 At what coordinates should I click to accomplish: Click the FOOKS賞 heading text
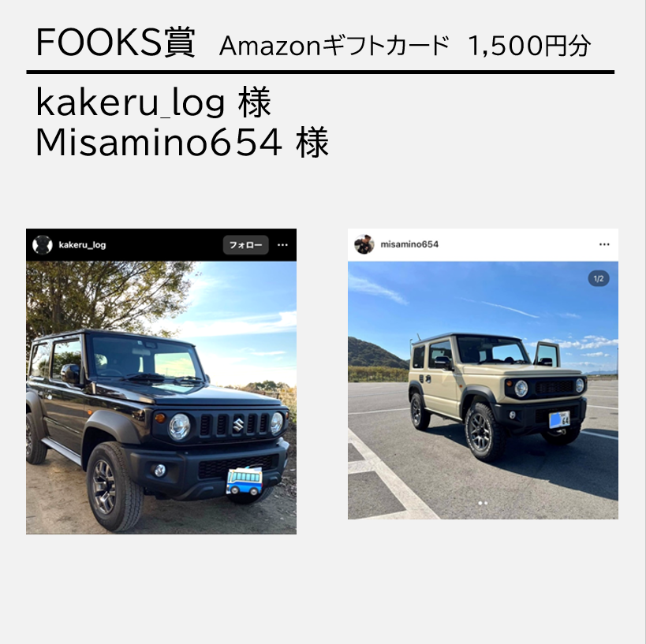(x=115, y=43)
